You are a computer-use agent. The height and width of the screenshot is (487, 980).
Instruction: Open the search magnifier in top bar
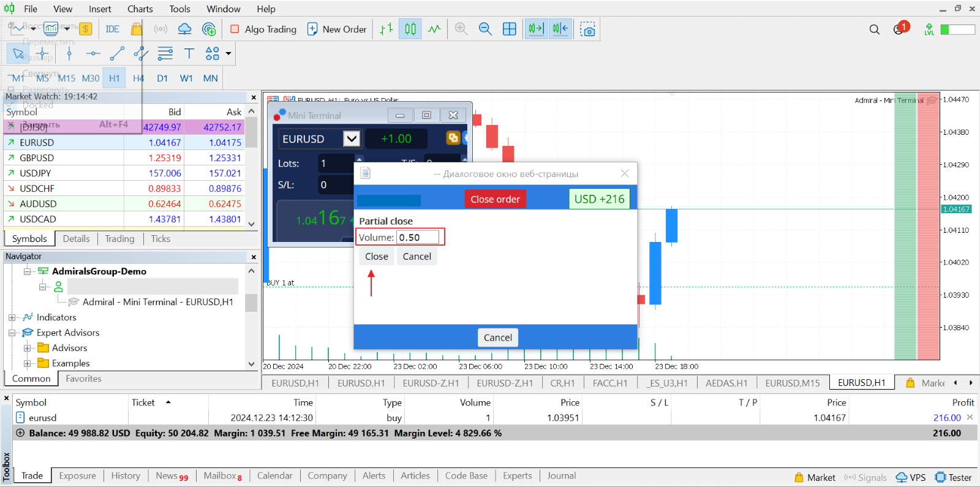click(874, 29)
